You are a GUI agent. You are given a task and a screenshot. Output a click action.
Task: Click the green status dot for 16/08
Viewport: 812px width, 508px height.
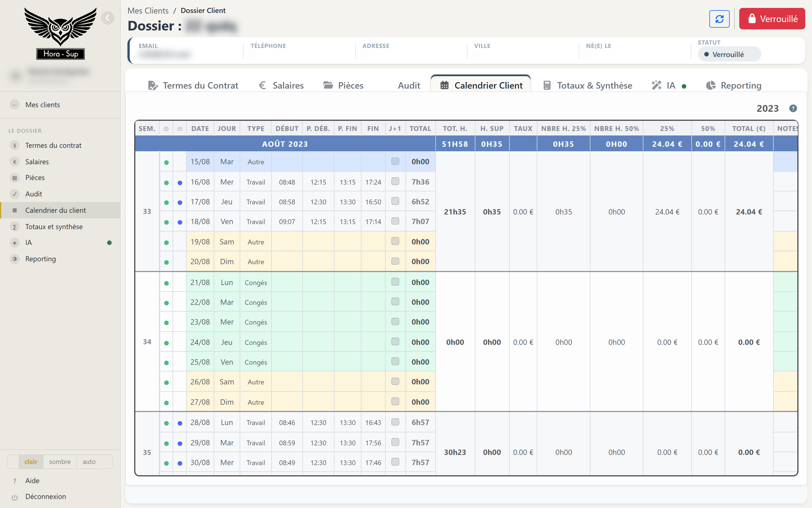(166, 183)
